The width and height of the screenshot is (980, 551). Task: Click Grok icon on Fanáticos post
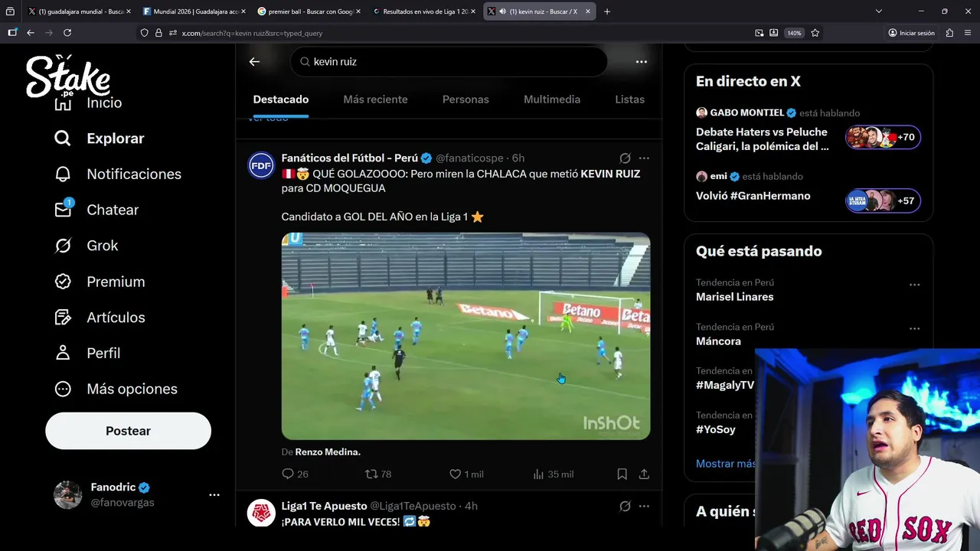coord(625,158)
